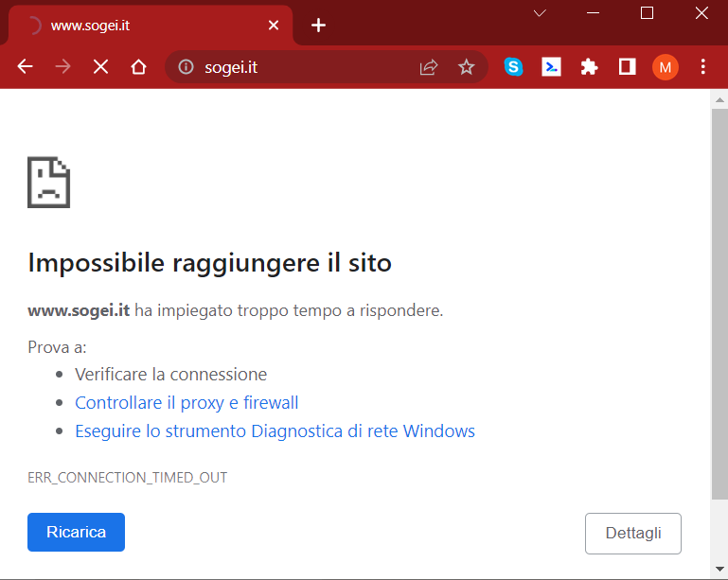Open the blue terminal extension icon
Image resolution: width=728 pixels, height=580 pixels.
[x=551, y=67]
